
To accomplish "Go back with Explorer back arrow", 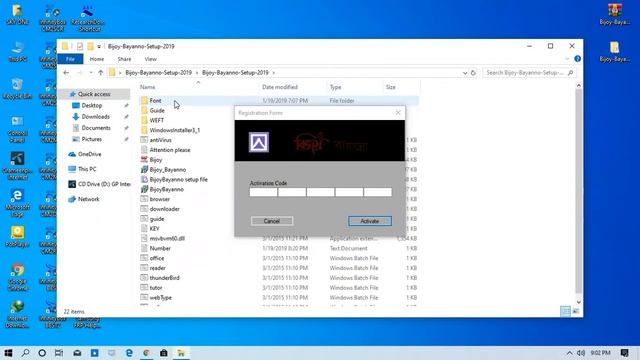I will [66, 73].
